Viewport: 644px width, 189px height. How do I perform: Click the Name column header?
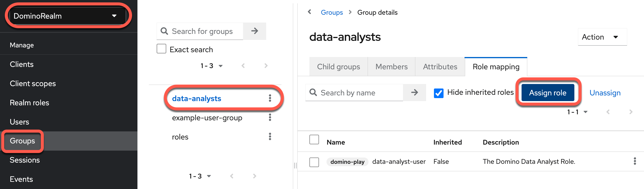click(x=336, y=142)
